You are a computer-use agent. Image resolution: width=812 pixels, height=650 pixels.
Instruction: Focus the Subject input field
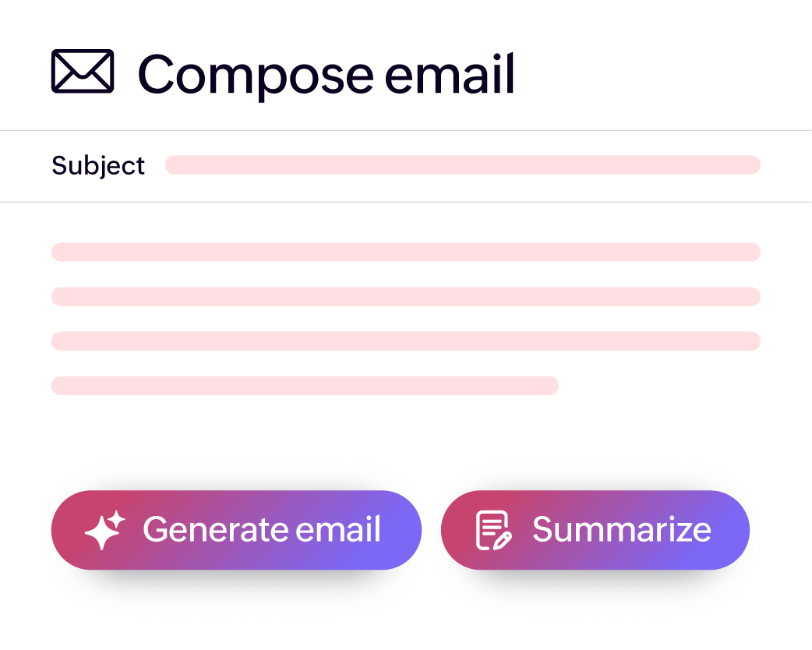(462, 165)
